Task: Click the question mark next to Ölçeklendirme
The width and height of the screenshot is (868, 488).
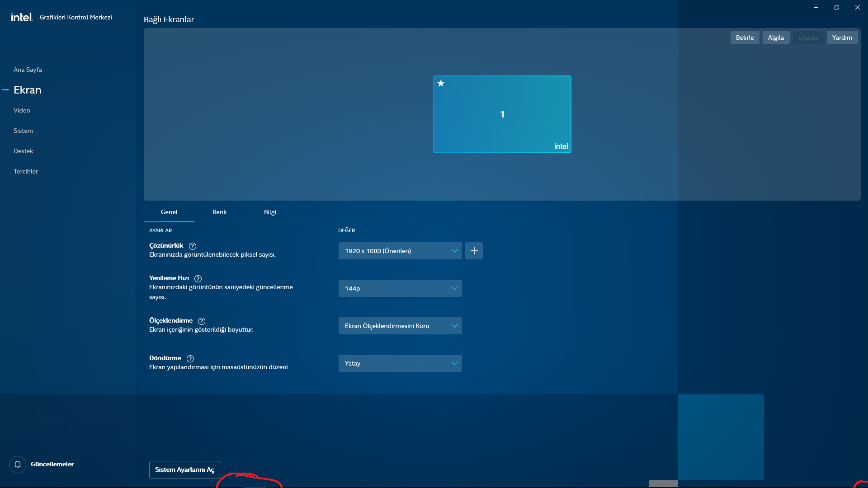Action: 202,321
